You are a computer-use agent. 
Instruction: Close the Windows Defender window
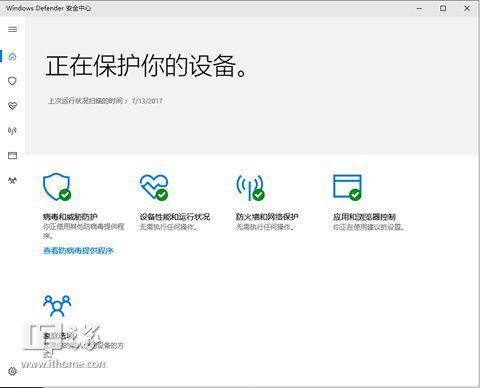pos(467,8)
